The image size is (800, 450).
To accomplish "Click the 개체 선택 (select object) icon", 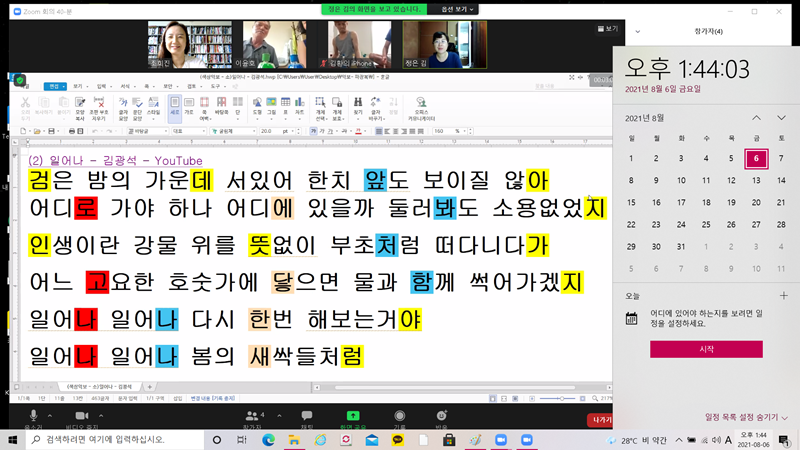I will (x=320, y=108).
